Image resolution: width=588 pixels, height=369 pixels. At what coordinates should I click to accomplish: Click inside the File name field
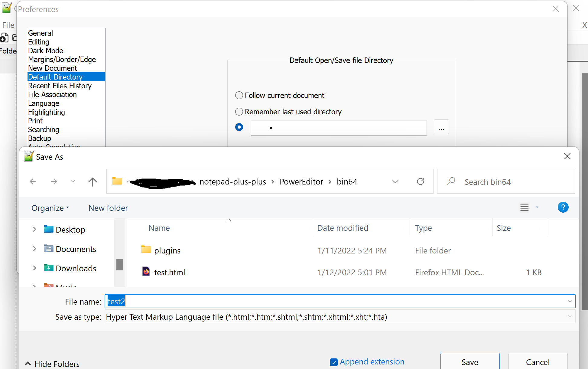pos(212,301)
